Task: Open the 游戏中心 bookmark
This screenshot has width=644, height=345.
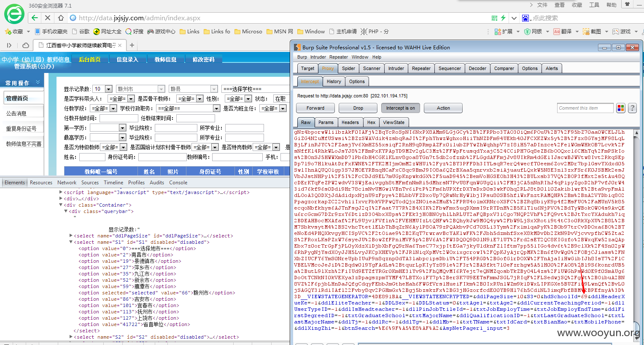Action: [x=161, y=32]
